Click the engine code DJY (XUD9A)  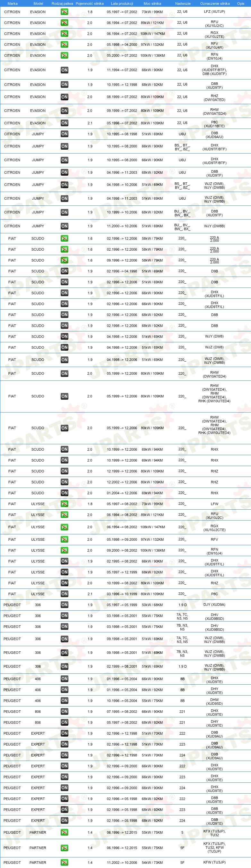(214, 605)
